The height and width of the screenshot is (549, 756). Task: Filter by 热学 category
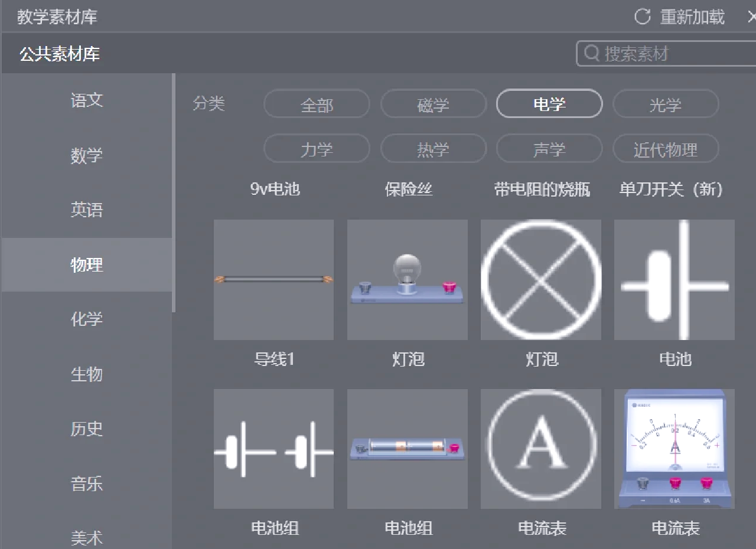coord(434,149)
